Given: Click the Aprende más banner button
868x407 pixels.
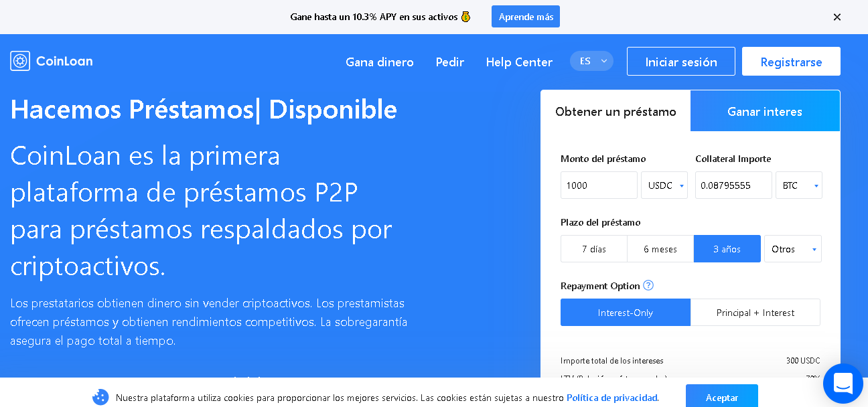Looking at the screenshot, I should click(x=525, y=16).
